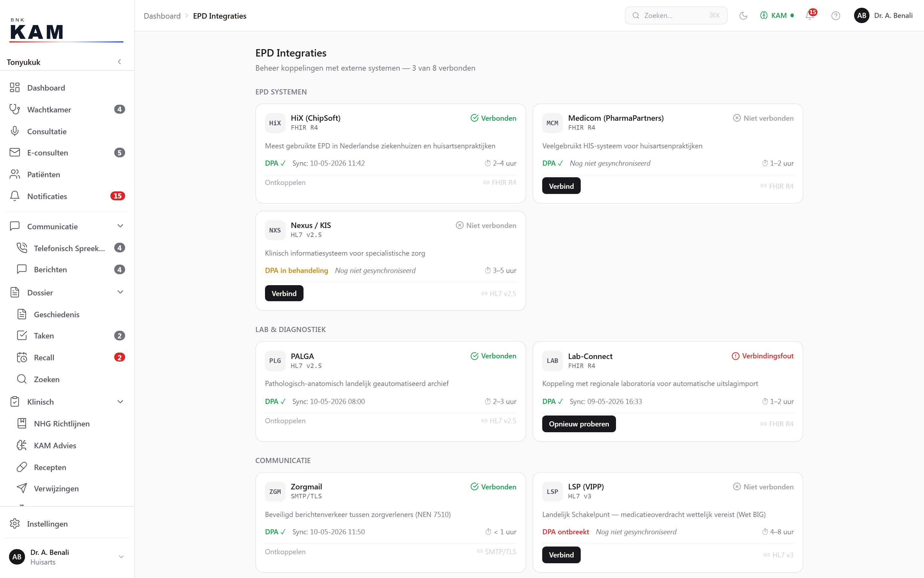The width and height of the screenshot is (924, 578).
Task: Collapse the sidebar with the Tonyukuk chevron
Action: pyautogui.click(x=119, y=62)
